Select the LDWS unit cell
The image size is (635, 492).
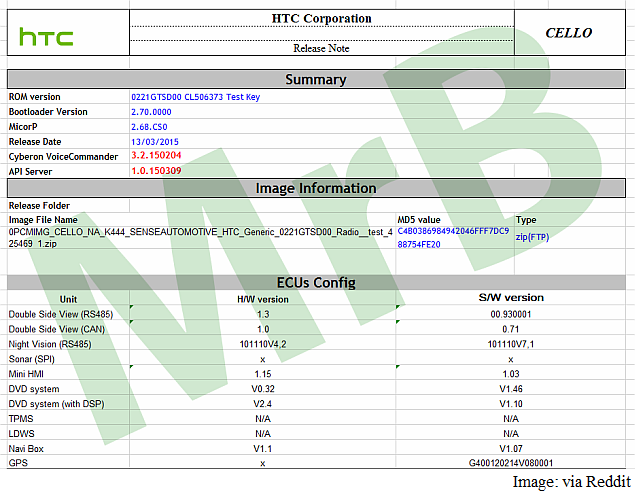[68, 434]
